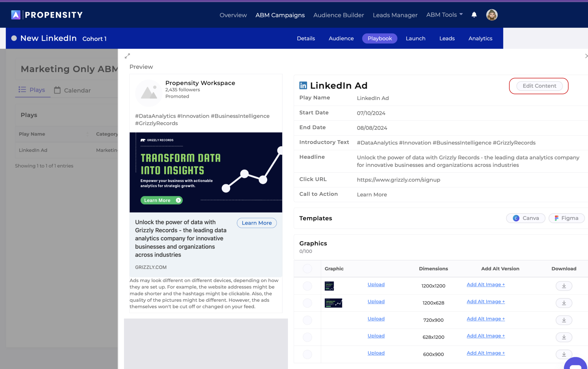This screenshot has width=588, height=369.
Task: Click the Transform Data ad preview image
Action: (206, 172)
